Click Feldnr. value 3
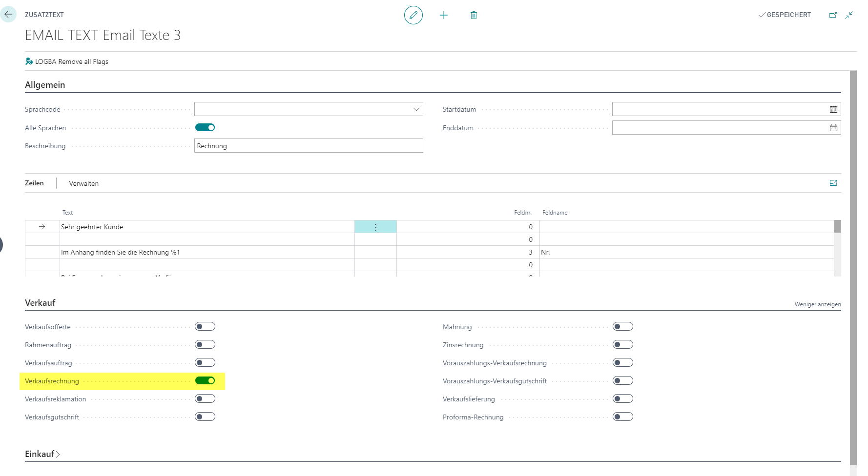This screenshot has height=476, width=868. (531, 252)
